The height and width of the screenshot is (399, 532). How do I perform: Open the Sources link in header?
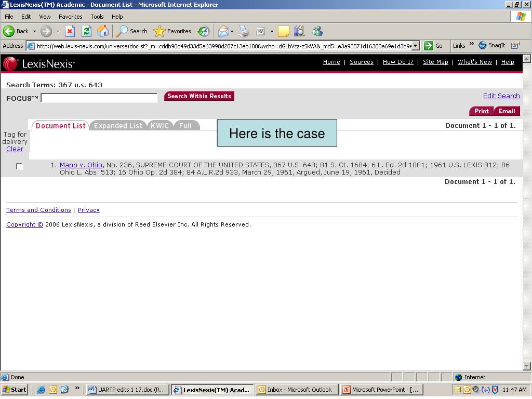[362, 62]
